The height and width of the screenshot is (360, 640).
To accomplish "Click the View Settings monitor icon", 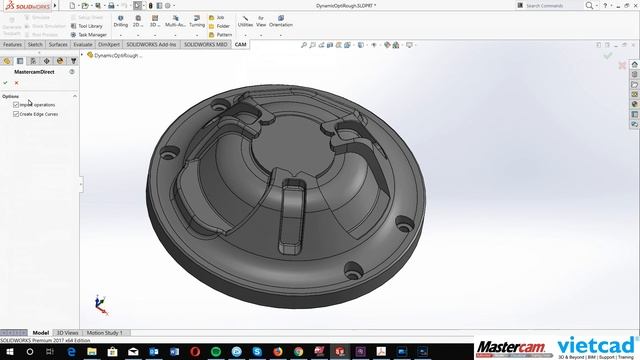I will (409, 45).
